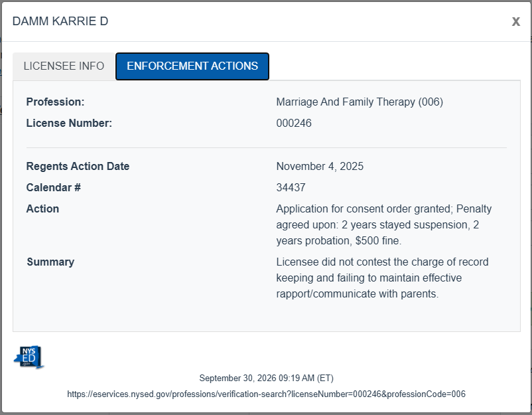Image resolution: width=532 pixels, height=415 pixels.
Task: Click the NYSED logo icon
Action: pyautogui.click(x=29, y=357)
